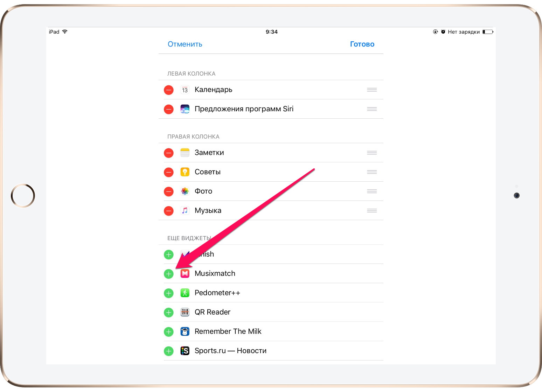Screen dimensions: 542x392
Task: Tap Готово to finish editing
Action: (x=362, y=44)
